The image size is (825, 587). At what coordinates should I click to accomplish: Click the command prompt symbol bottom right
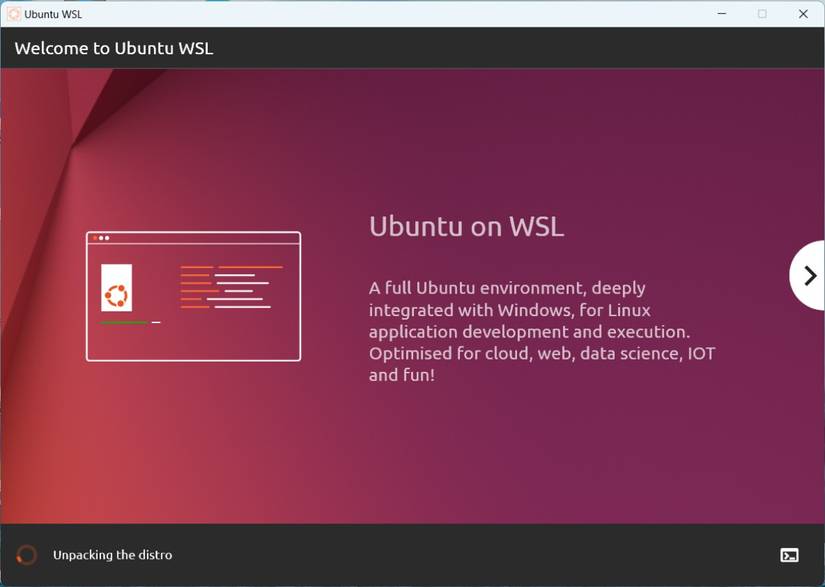[x=790, y=554]
